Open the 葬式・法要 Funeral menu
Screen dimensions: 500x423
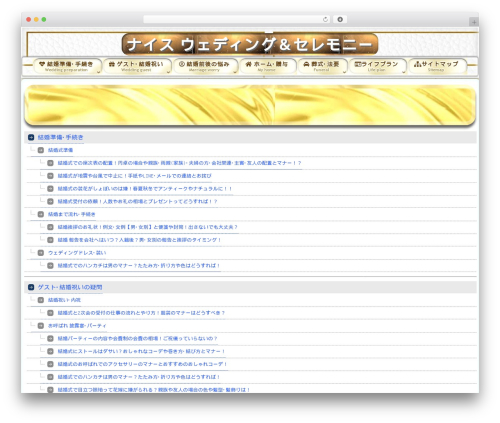322,66
